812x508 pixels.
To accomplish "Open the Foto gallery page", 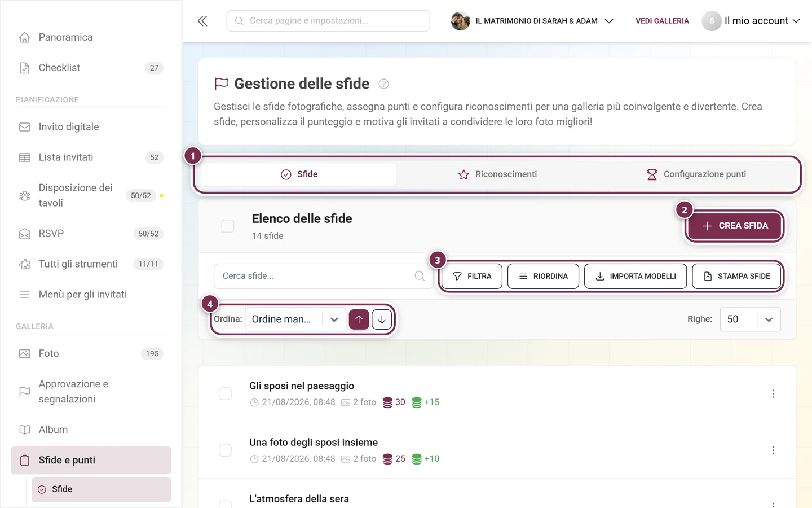I will (x=91, y=354).
